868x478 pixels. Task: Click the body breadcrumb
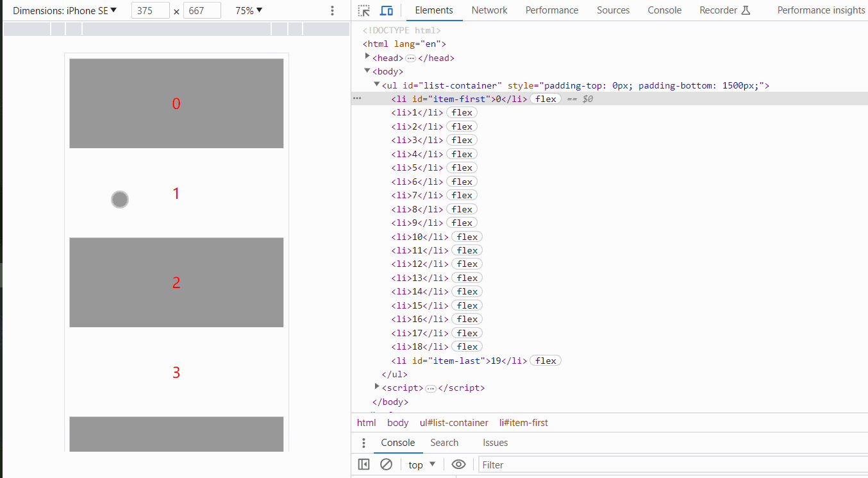point(397,423)
